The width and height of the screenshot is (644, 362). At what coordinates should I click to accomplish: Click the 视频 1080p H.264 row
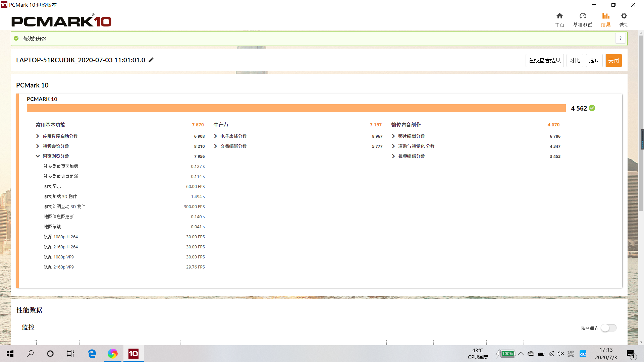[x=124, y=237]
